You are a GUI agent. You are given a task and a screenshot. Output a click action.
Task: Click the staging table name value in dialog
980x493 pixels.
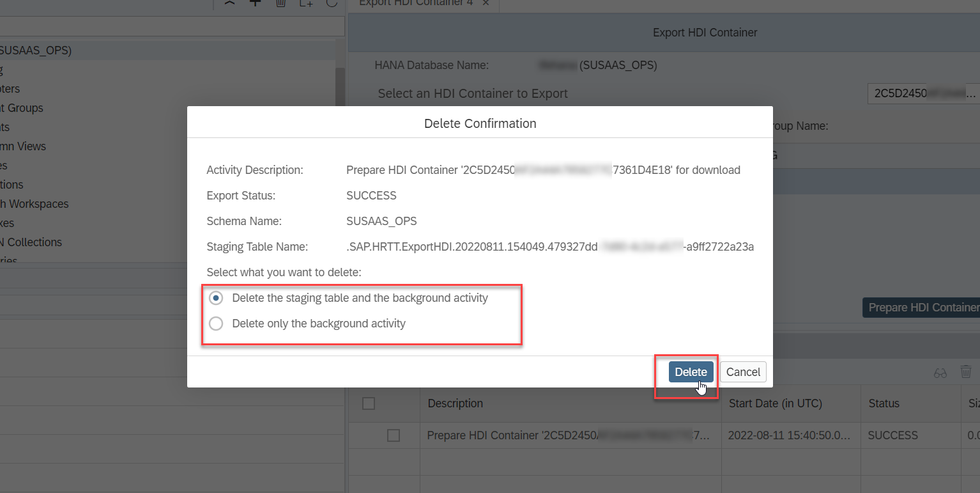point(550,247)
